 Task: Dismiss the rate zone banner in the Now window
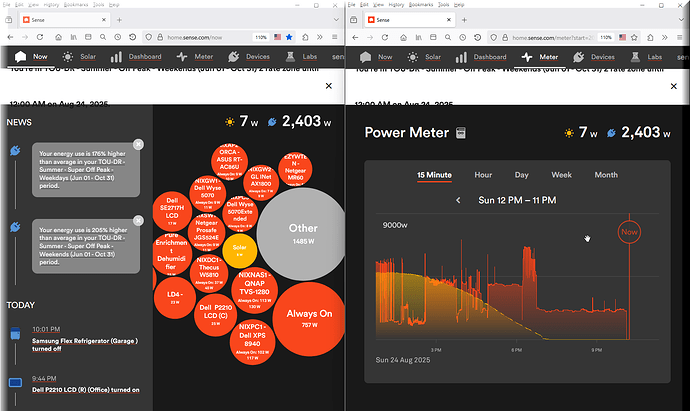[328, 86]
